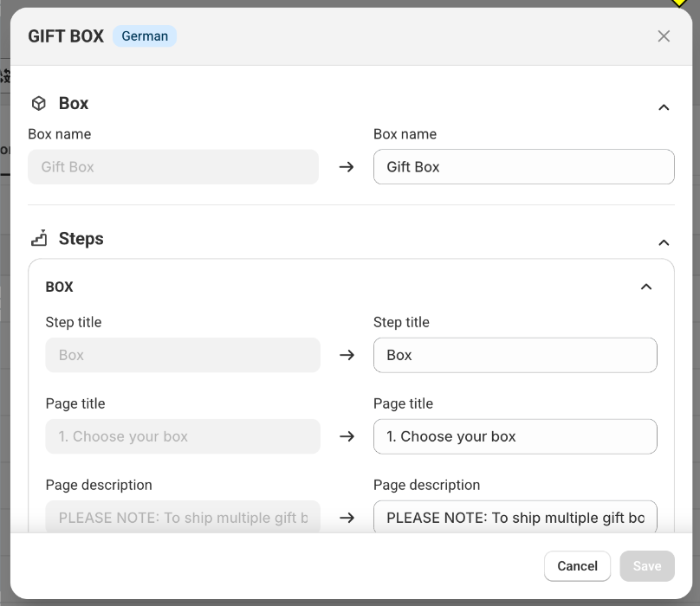Collapse the BOX step card

coord(646,287)
